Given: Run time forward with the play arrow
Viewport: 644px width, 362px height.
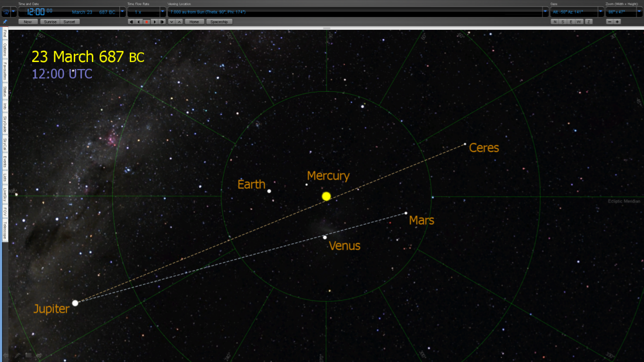Looking at the screenshot, I should (154, 22).
